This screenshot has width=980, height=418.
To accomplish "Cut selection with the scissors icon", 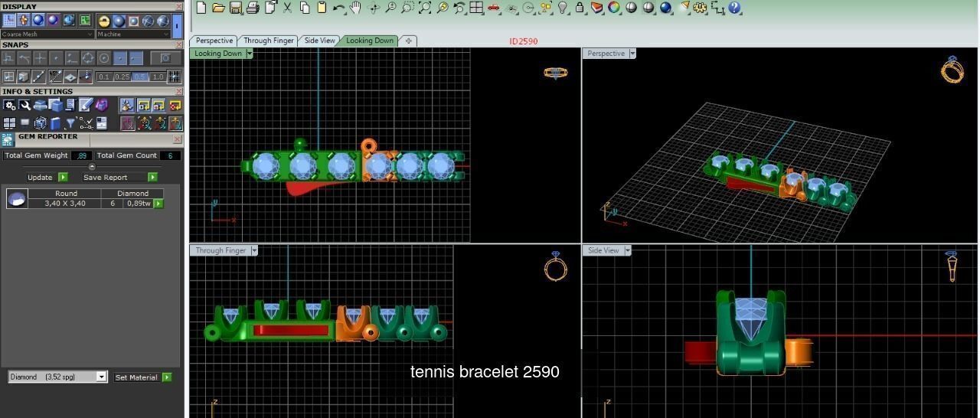I will pos(288,8).
